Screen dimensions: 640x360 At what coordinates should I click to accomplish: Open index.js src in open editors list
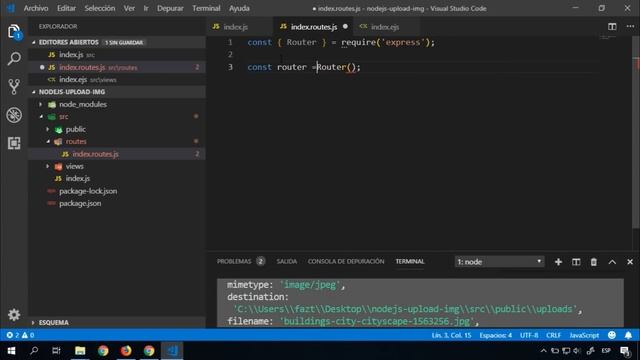pyautogui.click(x=117, y=55)
